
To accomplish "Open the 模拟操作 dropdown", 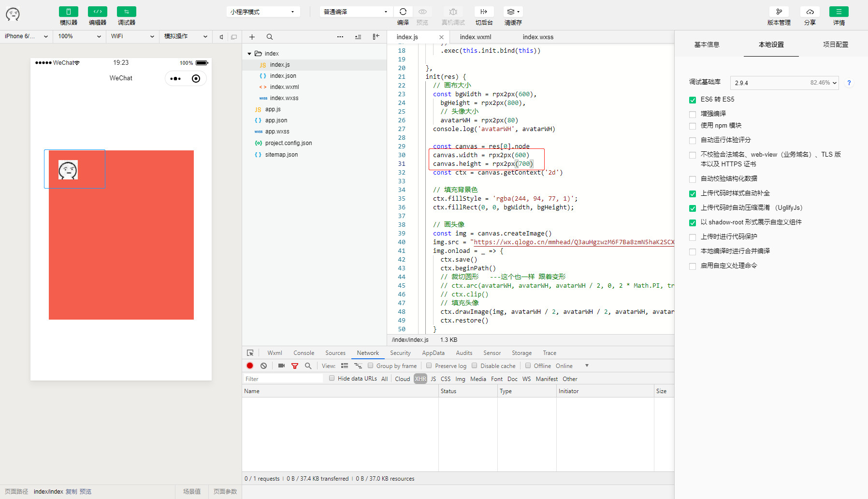I will (x=186, y=36).
